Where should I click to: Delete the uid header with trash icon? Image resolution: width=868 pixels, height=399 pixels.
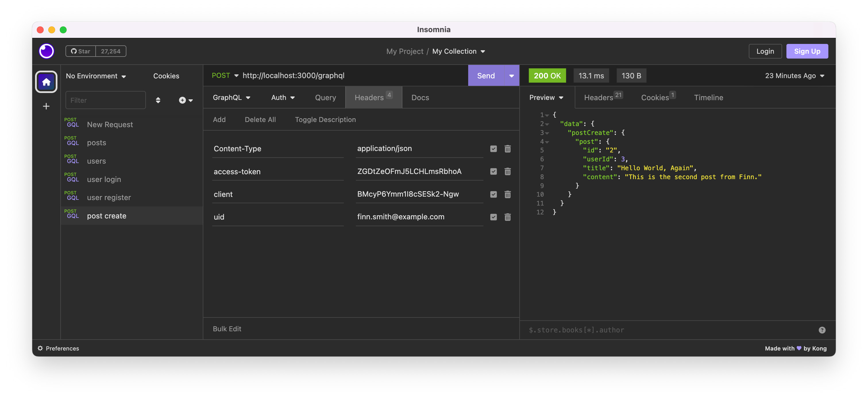(x=508, y=217)
